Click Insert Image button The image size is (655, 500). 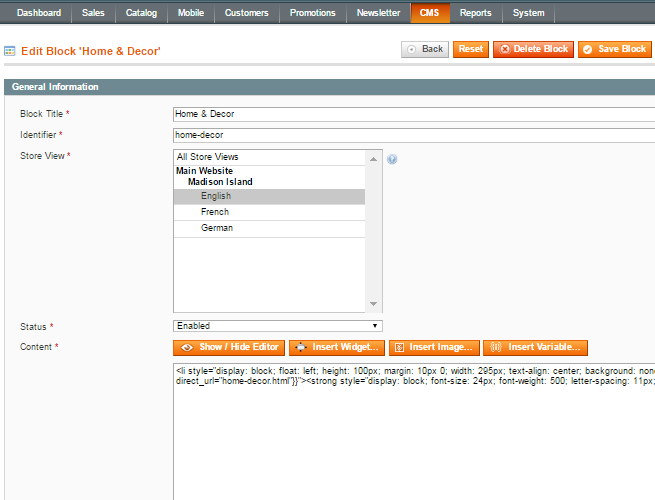point(432,347)
